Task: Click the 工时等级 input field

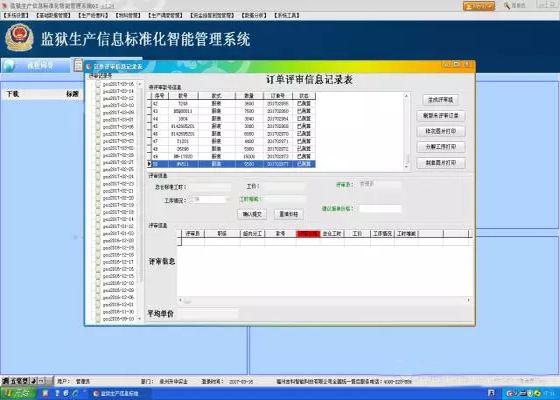Action: [x=285, y=199]
